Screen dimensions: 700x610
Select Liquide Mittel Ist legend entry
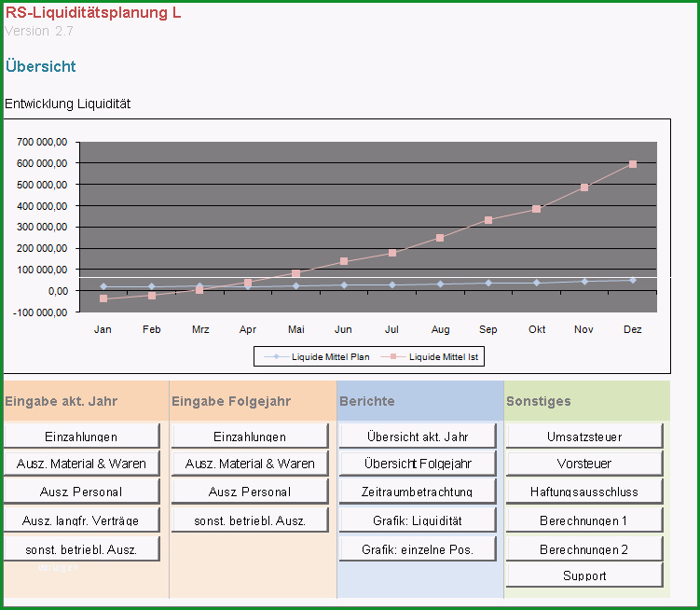click(430, 356)
